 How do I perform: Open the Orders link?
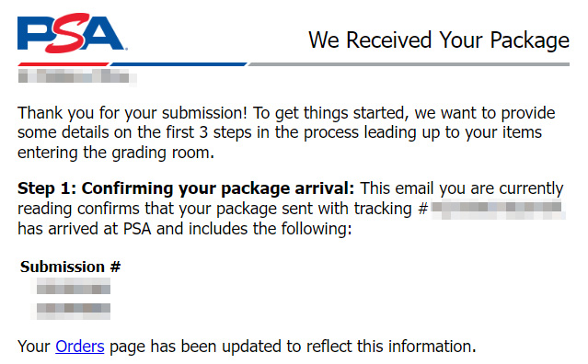pyautogui.click(x=80, y=347)
